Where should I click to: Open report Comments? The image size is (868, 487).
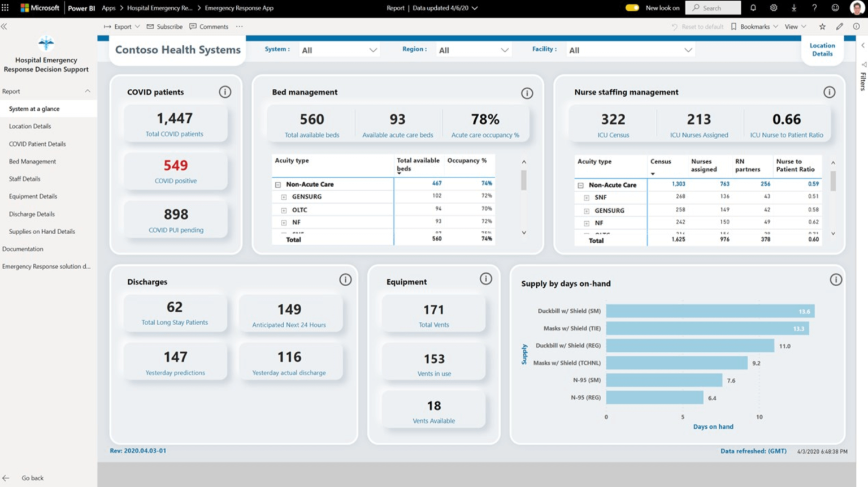tap(209, 26)
